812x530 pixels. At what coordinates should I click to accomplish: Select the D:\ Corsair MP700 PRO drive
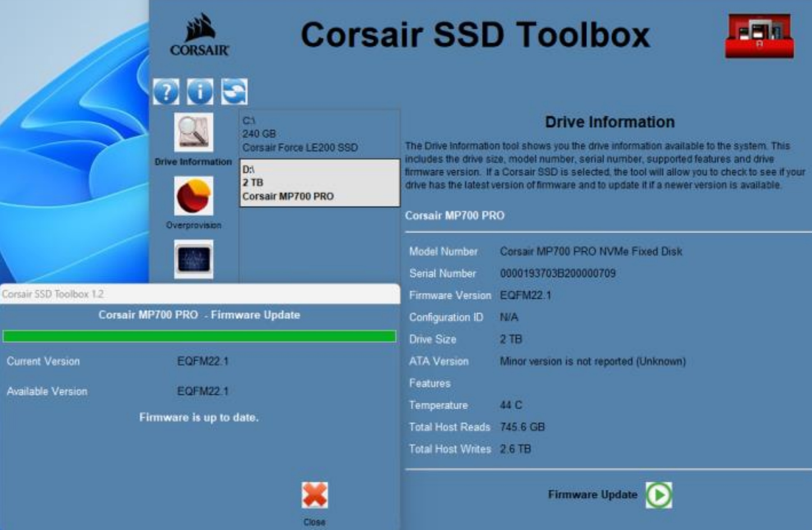[319, 183]
